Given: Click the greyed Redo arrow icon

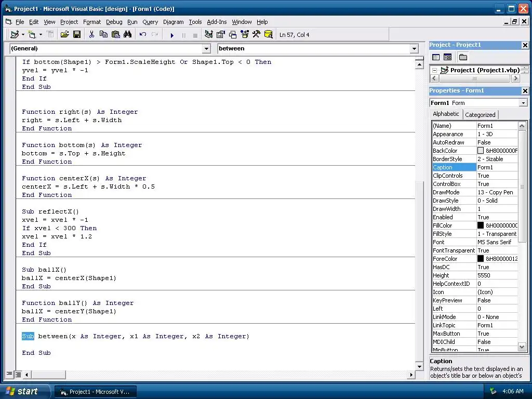Looking at the screenshot, I should [155, 34].
